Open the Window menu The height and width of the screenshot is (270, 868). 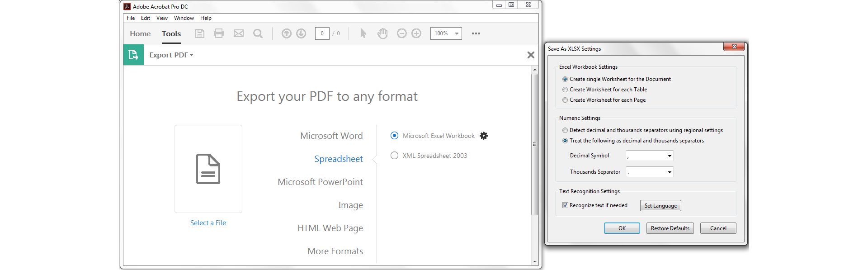point(184,18)
